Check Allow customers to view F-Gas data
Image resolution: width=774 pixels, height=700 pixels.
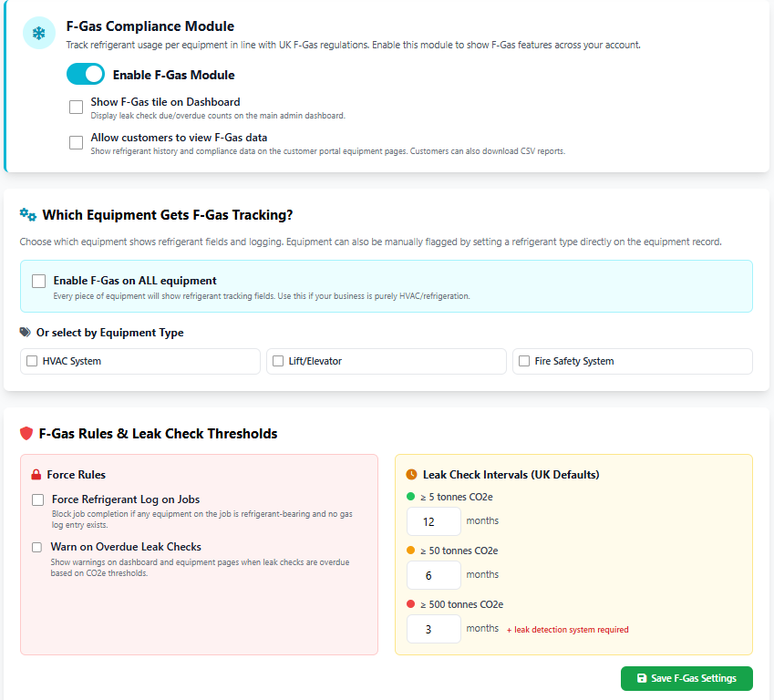tap(76, 143)
